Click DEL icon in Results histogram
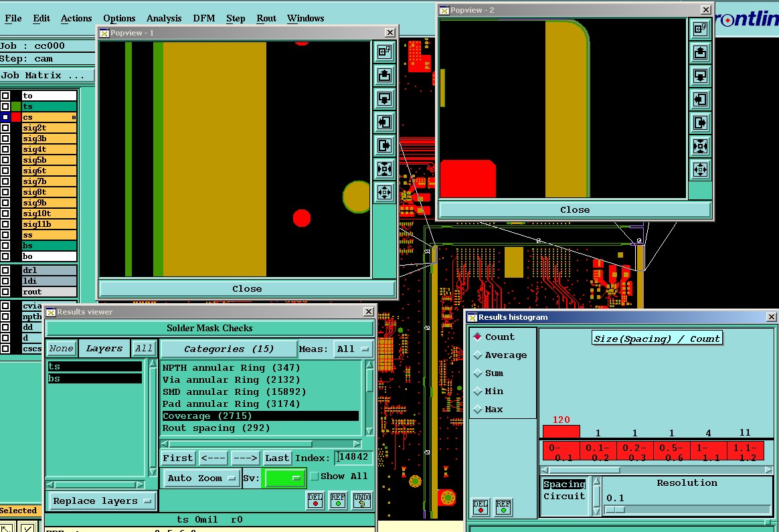Screen dimensions: 779x532 (481, 507)
